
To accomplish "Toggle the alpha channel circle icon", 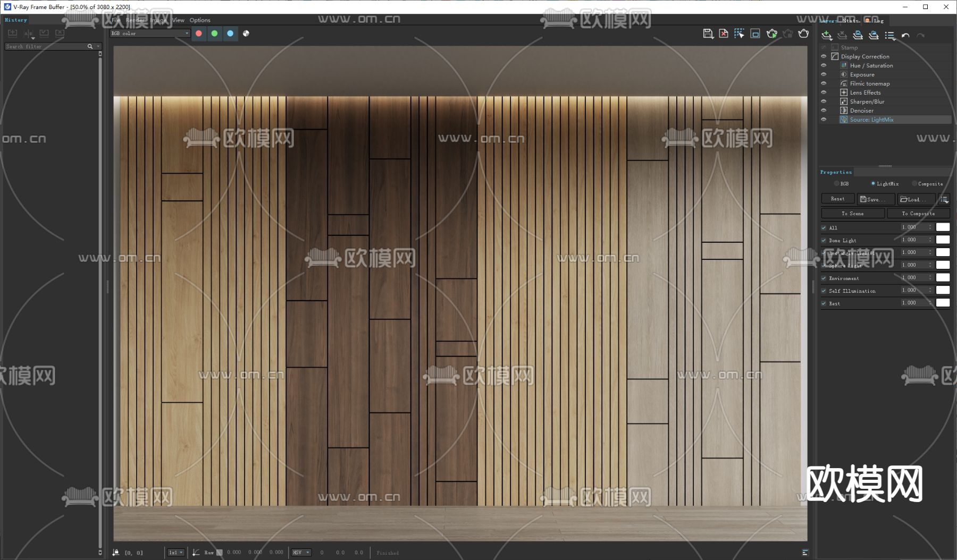I will (246, 33).
